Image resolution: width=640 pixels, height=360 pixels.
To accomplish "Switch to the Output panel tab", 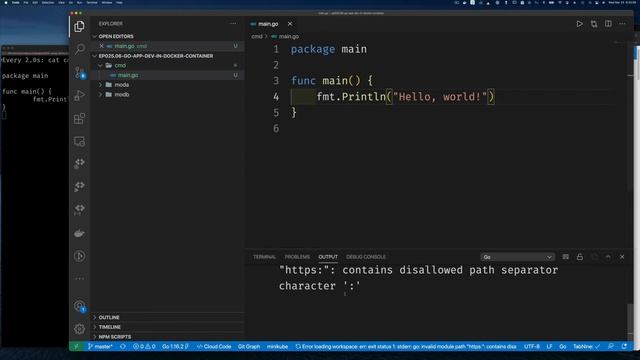I will tap(328, 257).
